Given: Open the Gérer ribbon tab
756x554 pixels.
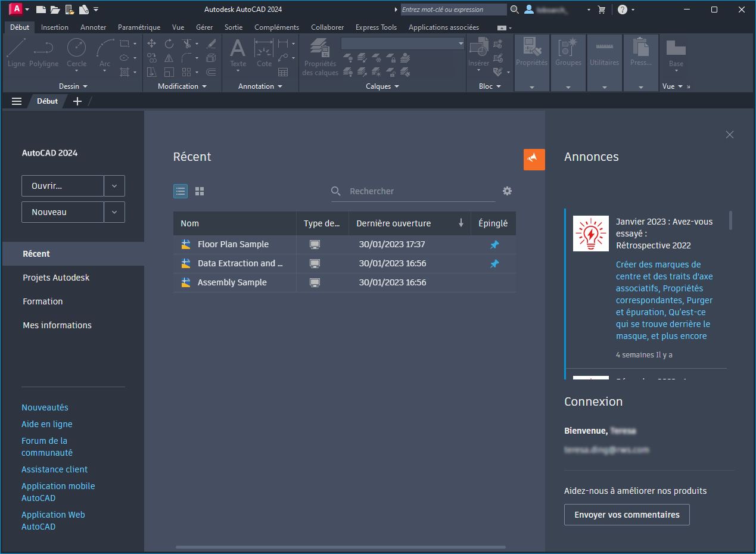Looking at the screenshot, I should coord(204,27).
